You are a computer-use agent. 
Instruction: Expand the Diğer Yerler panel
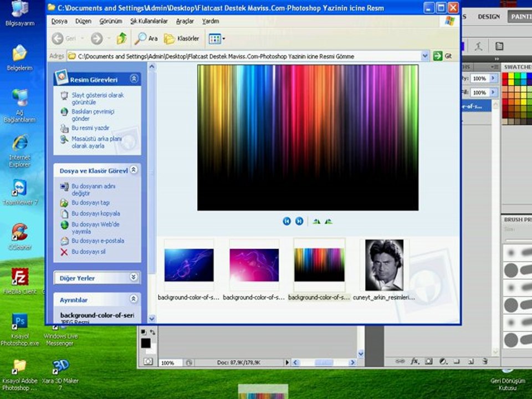(134, 277)
